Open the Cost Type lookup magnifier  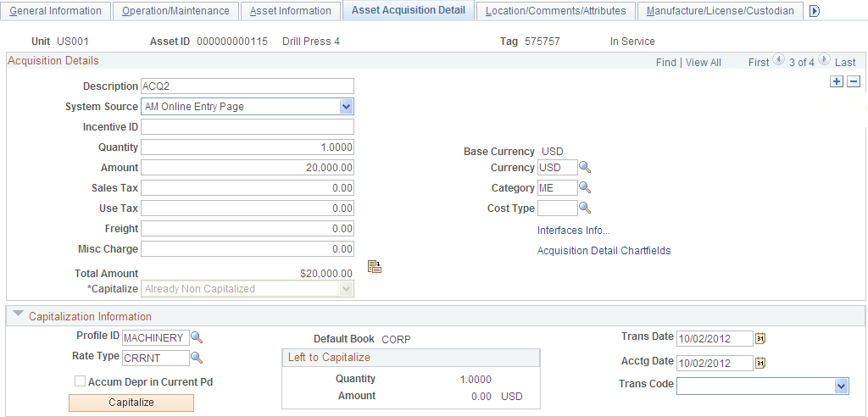point(585,208)
